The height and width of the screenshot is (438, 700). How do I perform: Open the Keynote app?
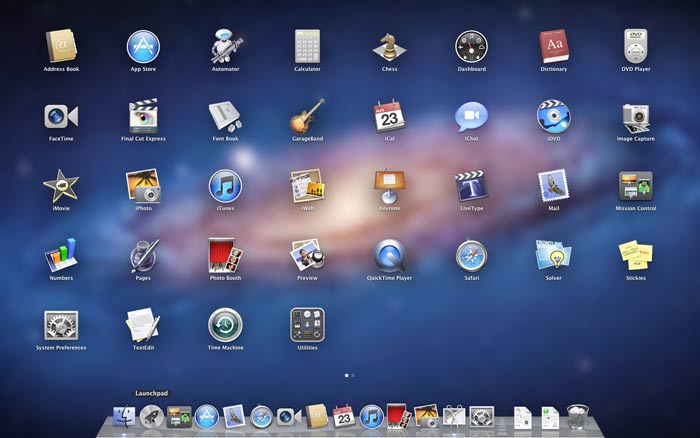click(x=389, y=186)
